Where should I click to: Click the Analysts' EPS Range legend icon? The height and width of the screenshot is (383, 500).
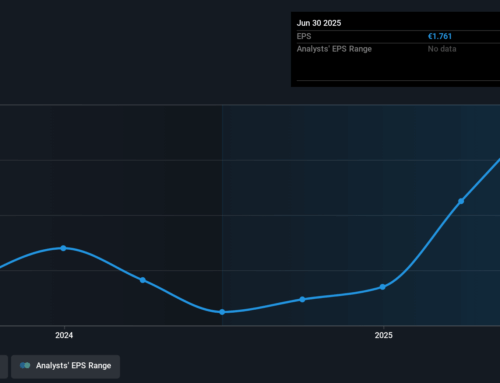(25, 366)
